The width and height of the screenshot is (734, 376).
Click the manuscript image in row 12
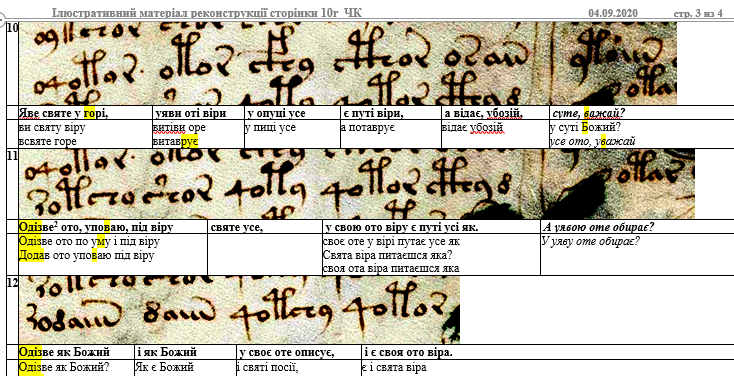click(x=239, y=310)
